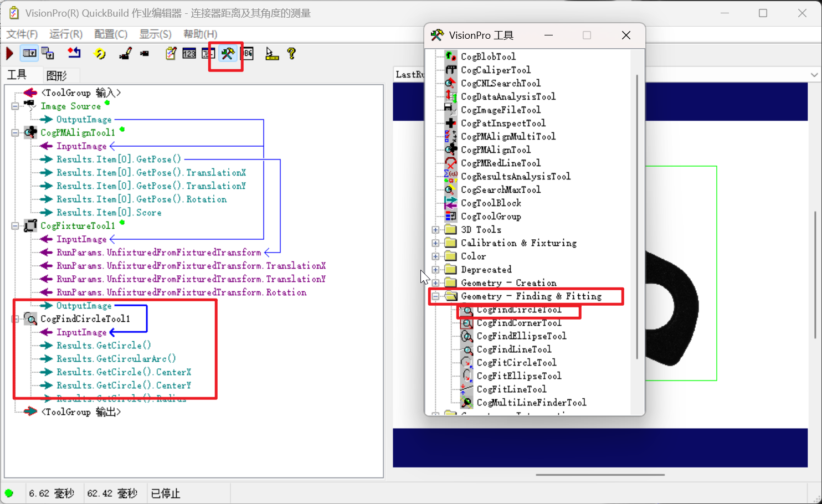Collapse the Image Source node
Screen dimensions: 822x504
[x=16, y=106]
